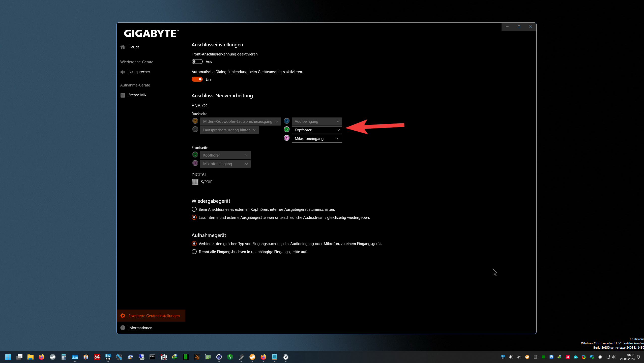Open the Informationen page
644x363 pixels.
click(140, 328)
